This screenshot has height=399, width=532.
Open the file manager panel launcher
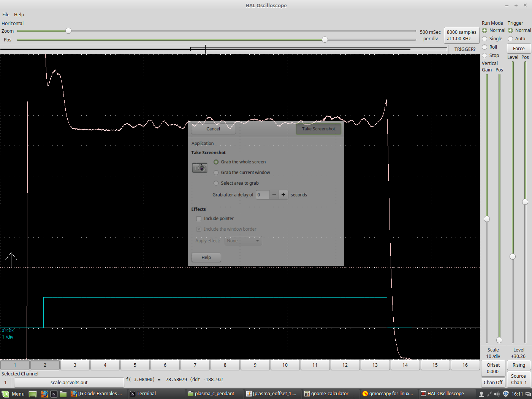coord(63,394)
